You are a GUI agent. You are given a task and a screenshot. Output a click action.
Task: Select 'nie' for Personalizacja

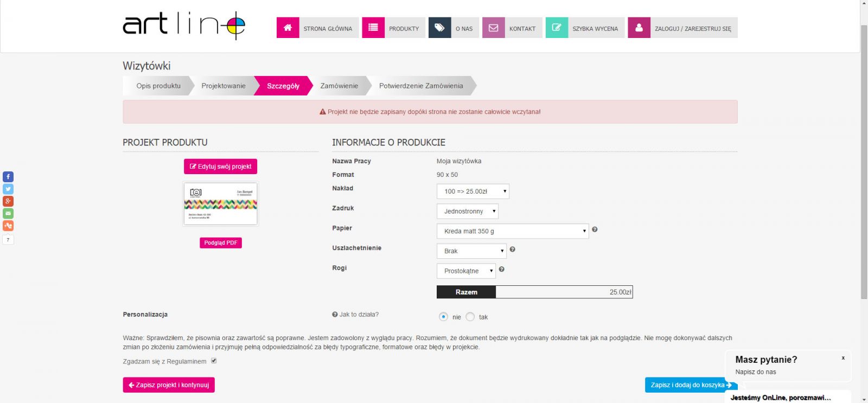point(444,317)
